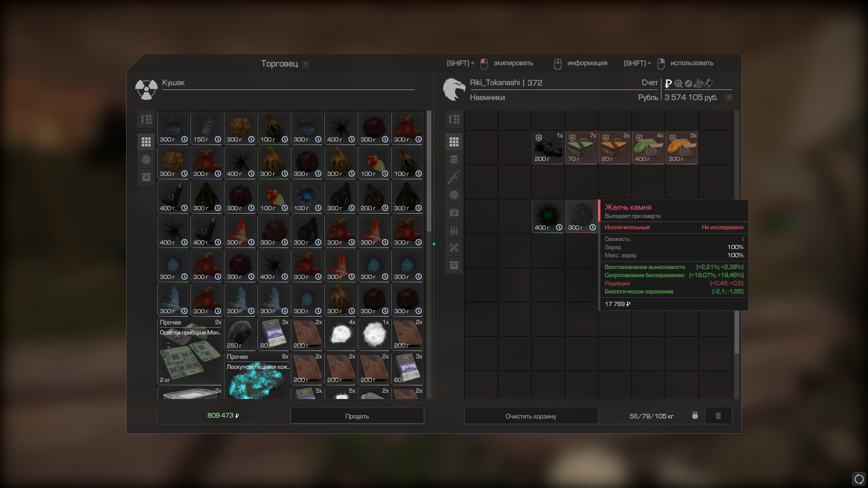The width and height of the screenshot is (868, 488).
Task: Filter player inventory by medkit category
Action: click(454, 212)
